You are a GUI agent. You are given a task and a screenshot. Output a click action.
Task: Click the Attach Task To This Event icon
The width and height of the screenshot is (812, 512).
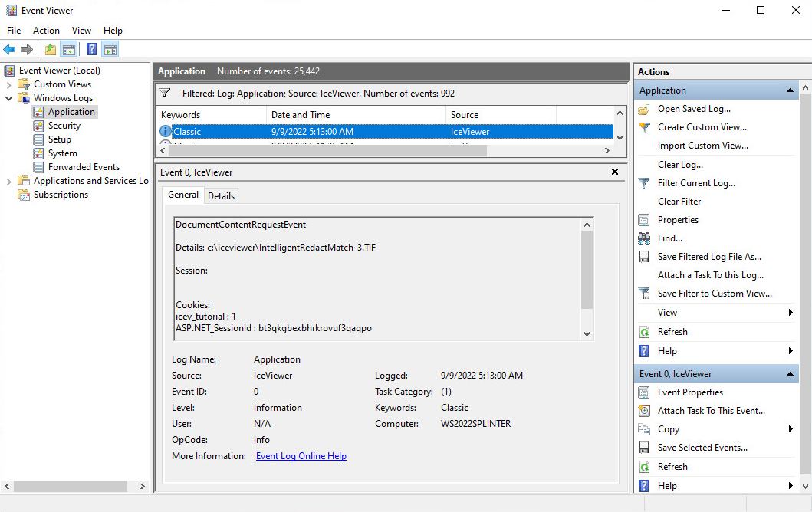pos(644,411)
